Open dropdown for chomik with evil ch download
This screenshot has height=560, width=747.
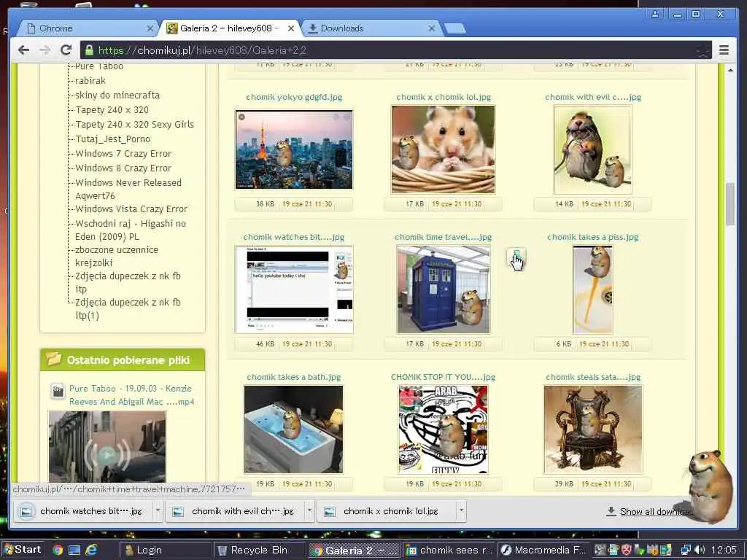(309, 511)
